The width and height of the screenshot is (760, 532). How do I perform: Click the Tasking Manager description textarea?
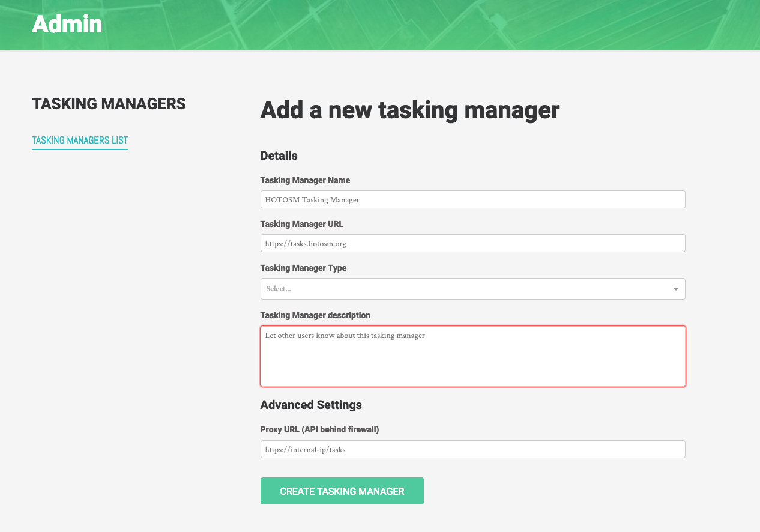[x=473, y=357]
